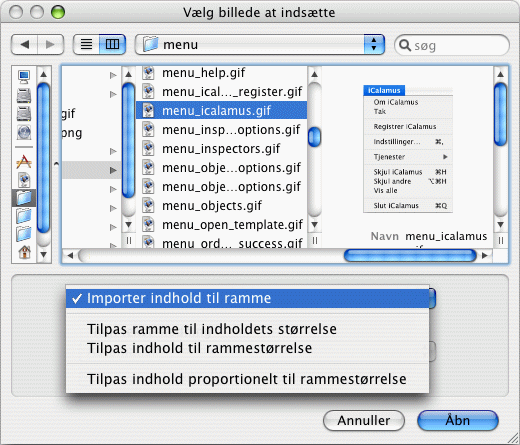Viewport: 520px width, 445px height.
Task: Choose Tilpas ramme til indholdets størrelse
Action: click(247, 329)
